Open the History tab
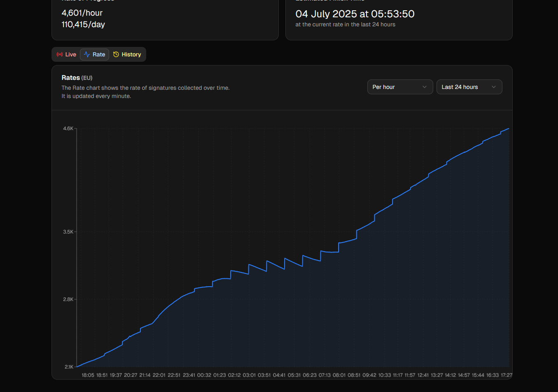This screenshot has height=392, width=558. (x=127, y=54)
